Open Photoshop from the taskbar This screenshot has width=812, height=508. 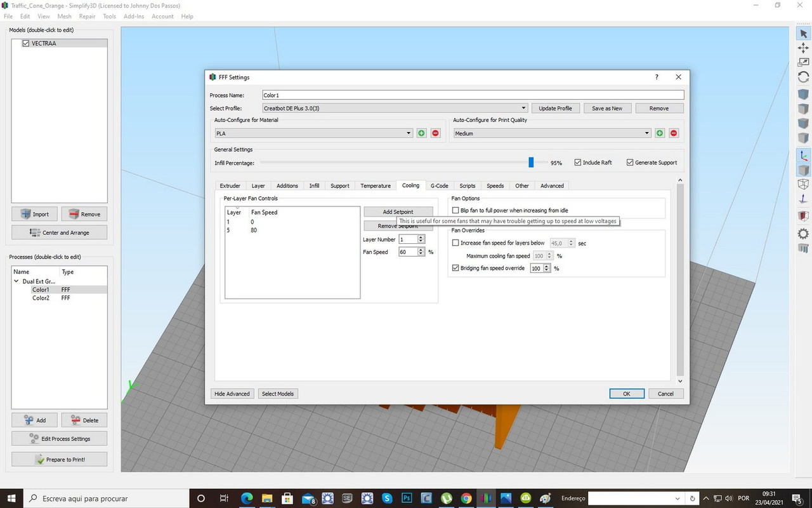407,498
